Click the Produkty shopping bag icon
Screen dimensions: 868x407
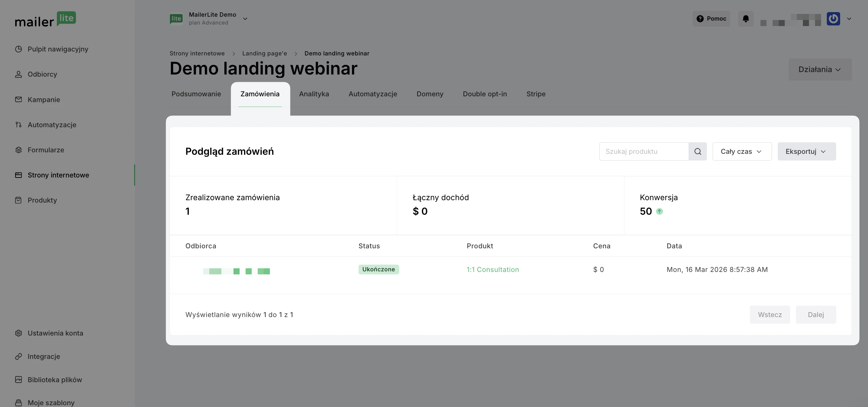pos(18,200)
